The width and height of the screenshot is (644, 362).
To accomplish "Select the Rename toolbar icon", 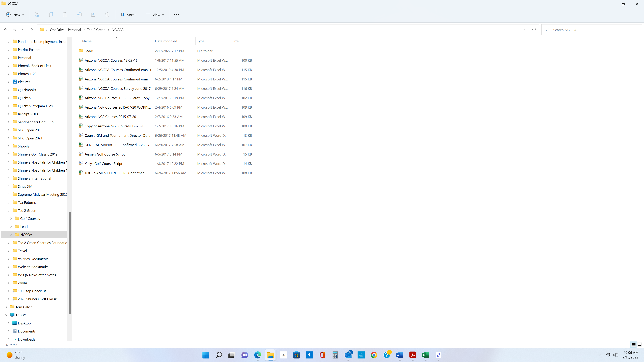I will point(79,14).
